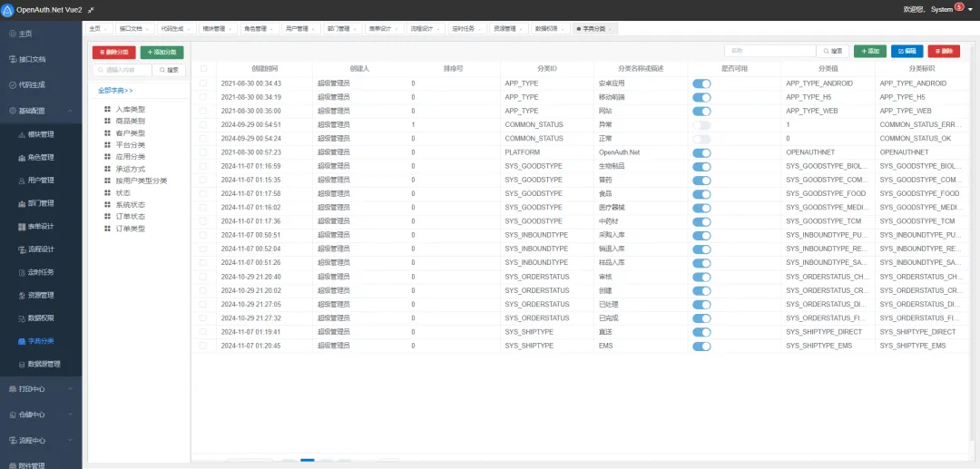Toggle the OPENAUTHNET row switch
Screen dimensions: 980x469
point(701,152)
